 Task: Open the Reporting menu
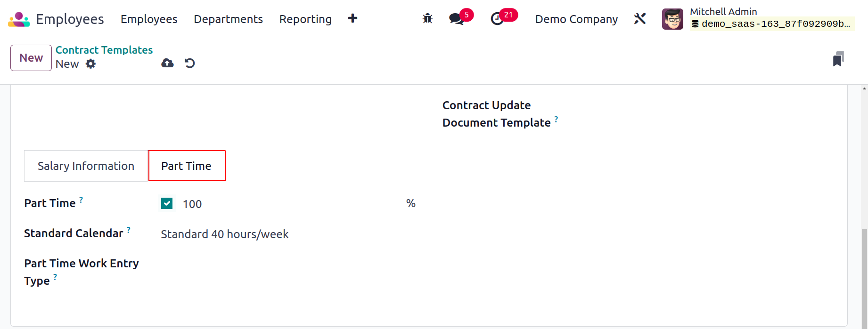305,19
